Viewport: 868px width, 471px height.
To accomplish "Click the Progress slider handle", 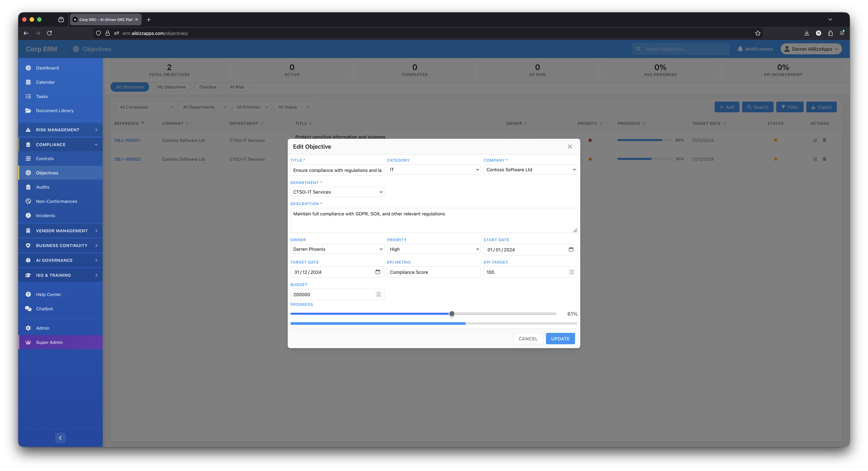I will point(452,314).
